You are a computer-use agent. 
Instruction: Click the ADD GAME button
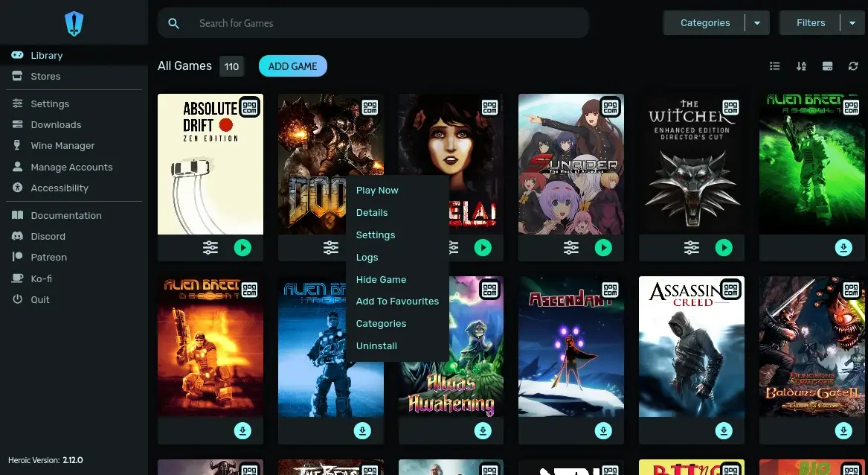coord(292,66)
